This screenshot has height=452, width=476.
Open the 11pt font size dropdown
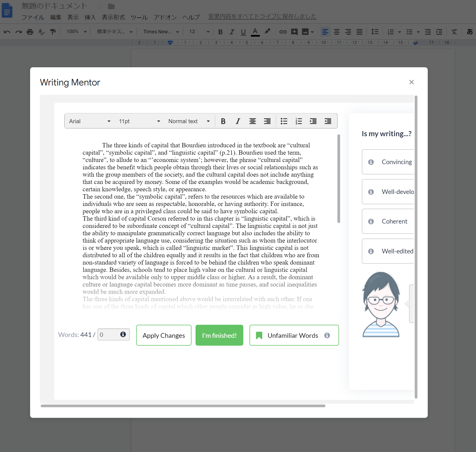(139, 121)
